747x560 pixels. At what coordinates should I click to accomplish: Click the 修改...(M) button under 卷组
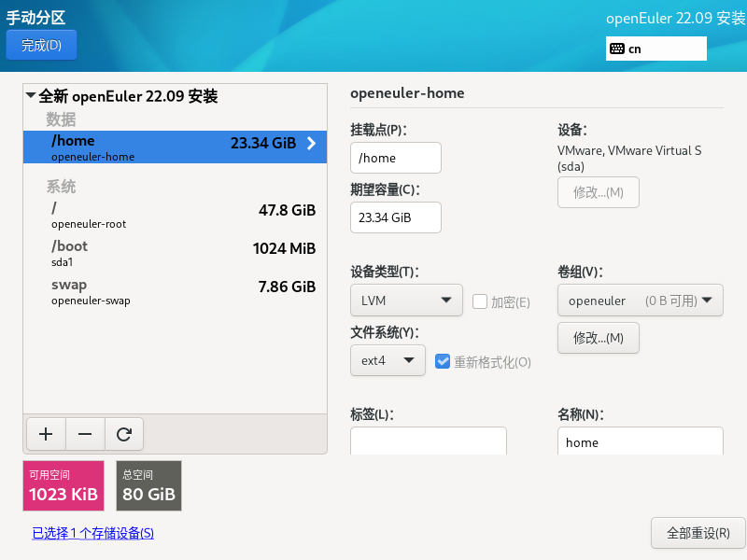pyautogui.click(x=599, y=338)
